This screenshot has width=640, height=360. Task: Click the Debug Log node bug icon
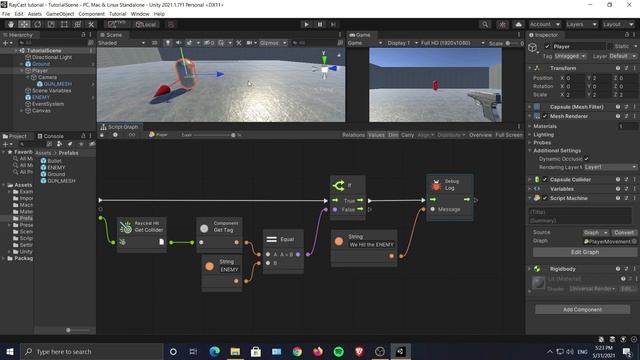(x=436, y=185)
